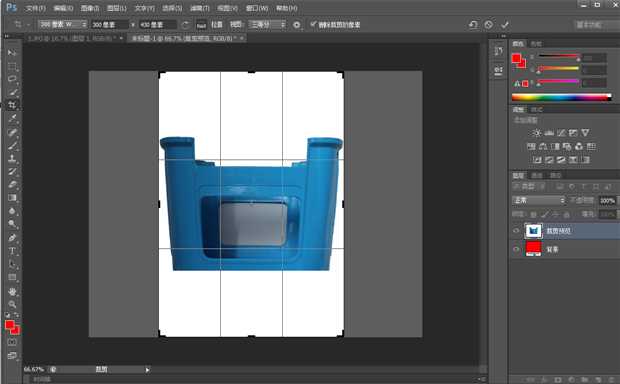
Task: Select the Crop tool in the toolbox
Action: tap(12, 105)
